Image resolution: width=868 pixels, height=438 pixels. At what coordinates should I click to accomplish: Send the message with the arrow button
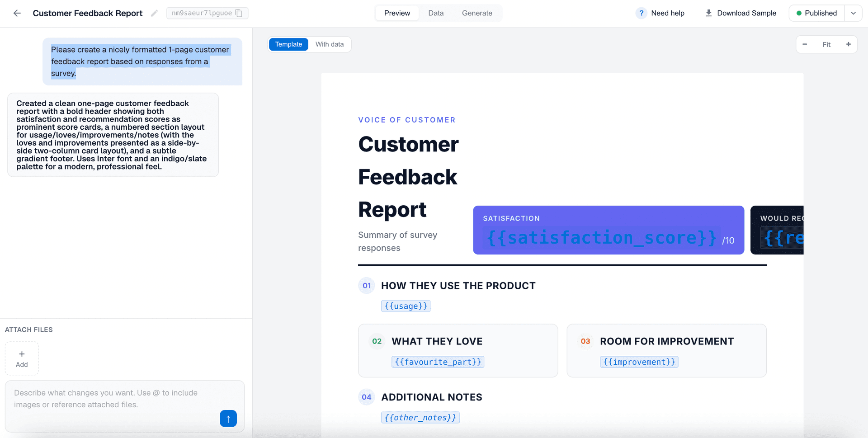pos(228,419)
